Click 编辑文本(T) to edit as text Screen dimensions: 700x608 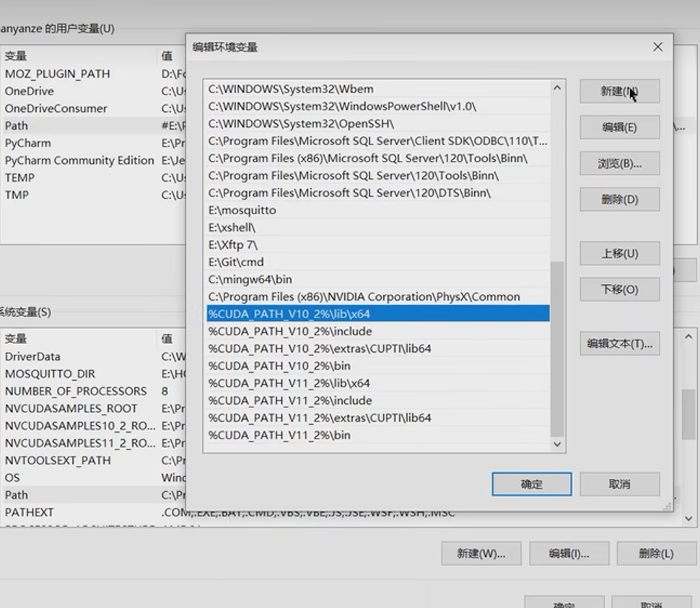point(618,343)
